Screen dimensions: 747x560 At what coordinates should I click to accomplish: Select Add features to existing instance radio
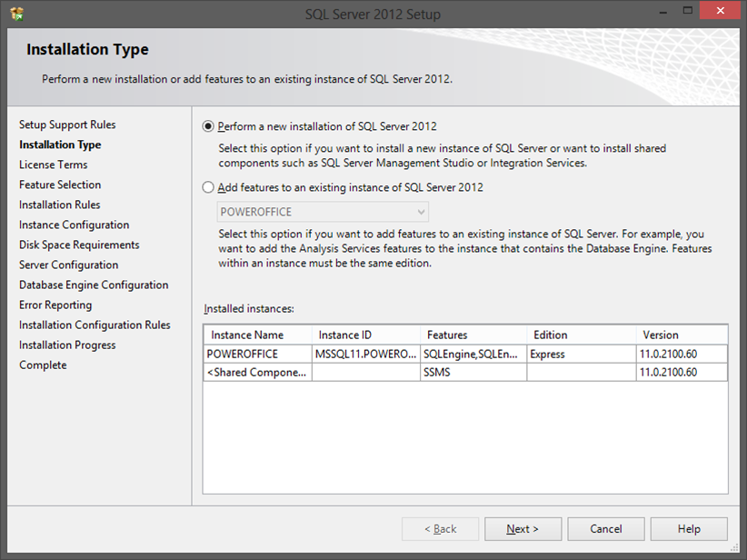tap(208, 187)
